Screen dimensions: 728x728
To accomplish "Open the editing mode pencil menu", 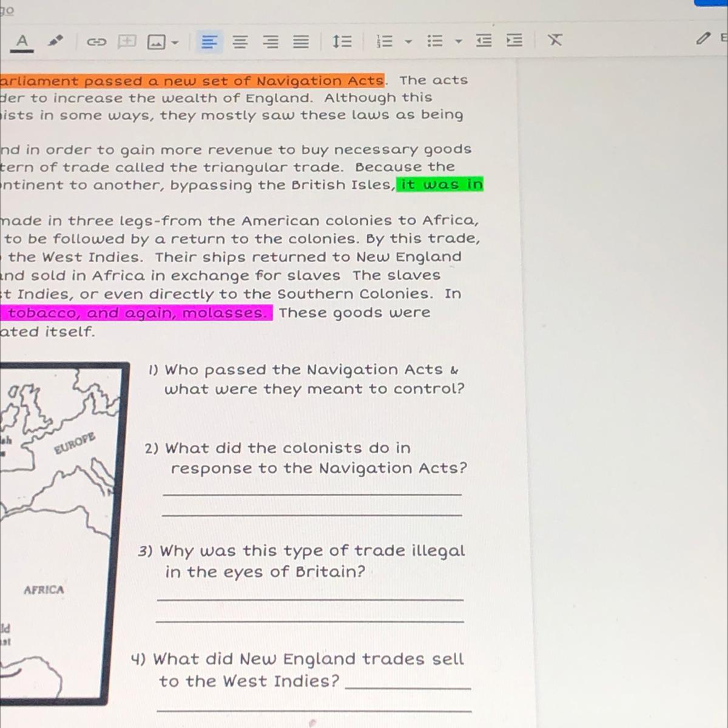I will [703, 38].
